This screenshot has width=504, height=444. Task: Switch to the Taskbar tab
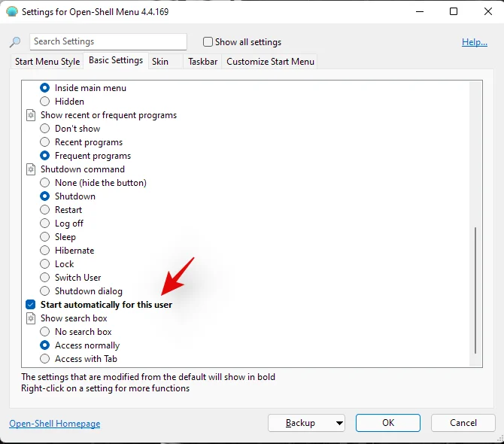202,62
